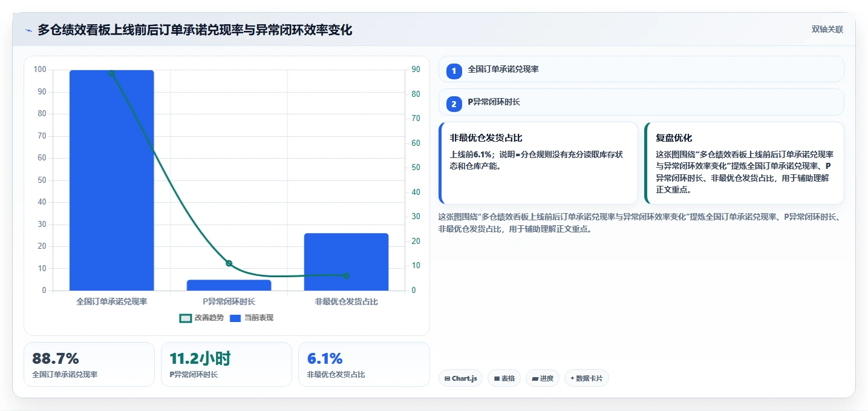
Task: Click the description paragraph under the cards
Action: tap(639, 223)
